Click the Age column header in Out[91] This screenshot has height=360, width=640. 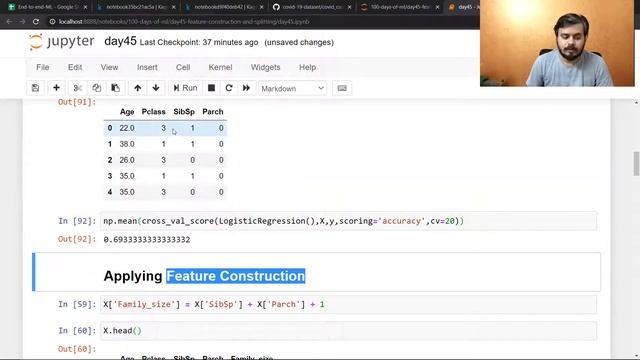coord(127,112)
